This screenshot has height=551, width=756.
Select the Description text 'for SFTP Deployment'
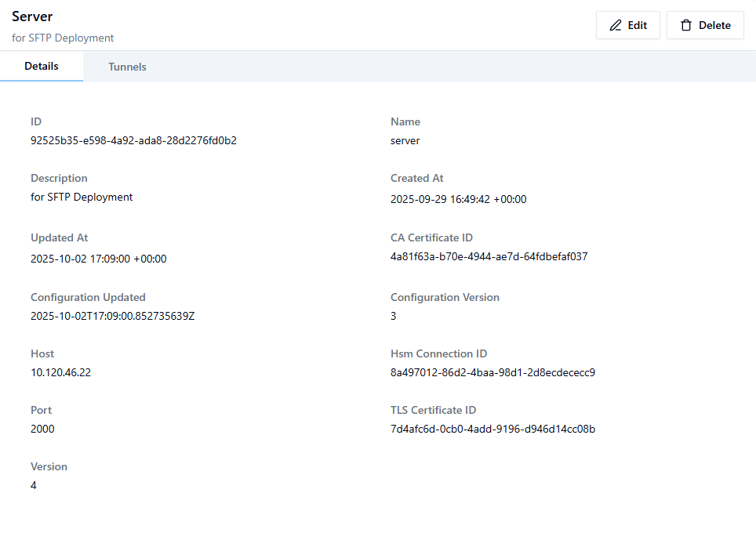(x=82, y=197)
